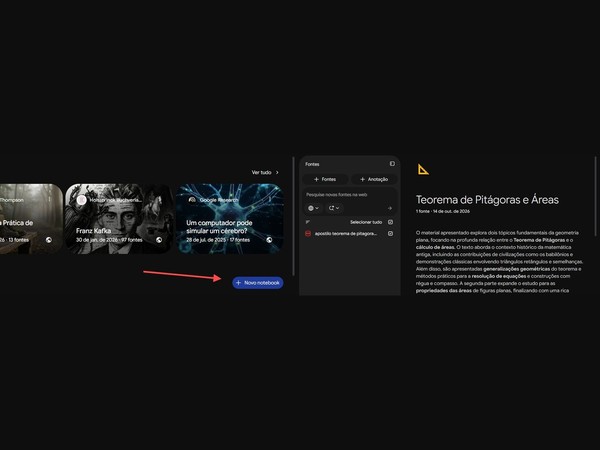Open the source 'apostila teorema de pitagora...'
Screen dimensions: 600x450
pos(346,233)
